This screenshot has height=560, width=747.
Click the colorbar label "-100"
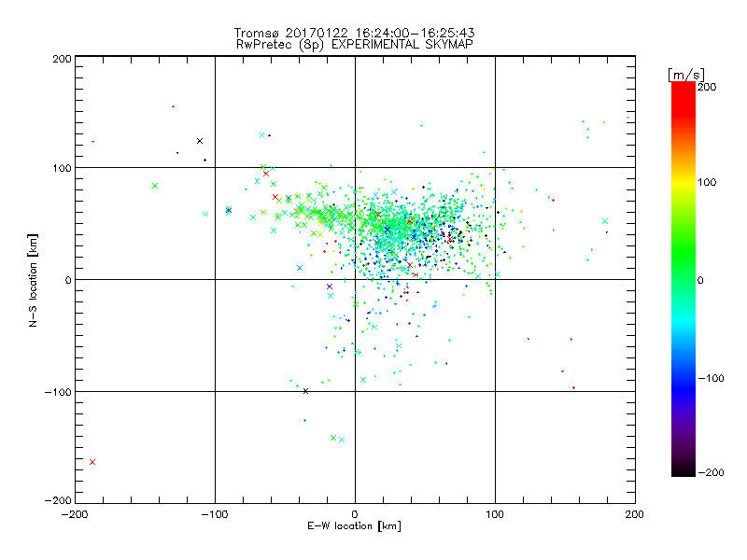pyautogui.click(x=711, y=379)
